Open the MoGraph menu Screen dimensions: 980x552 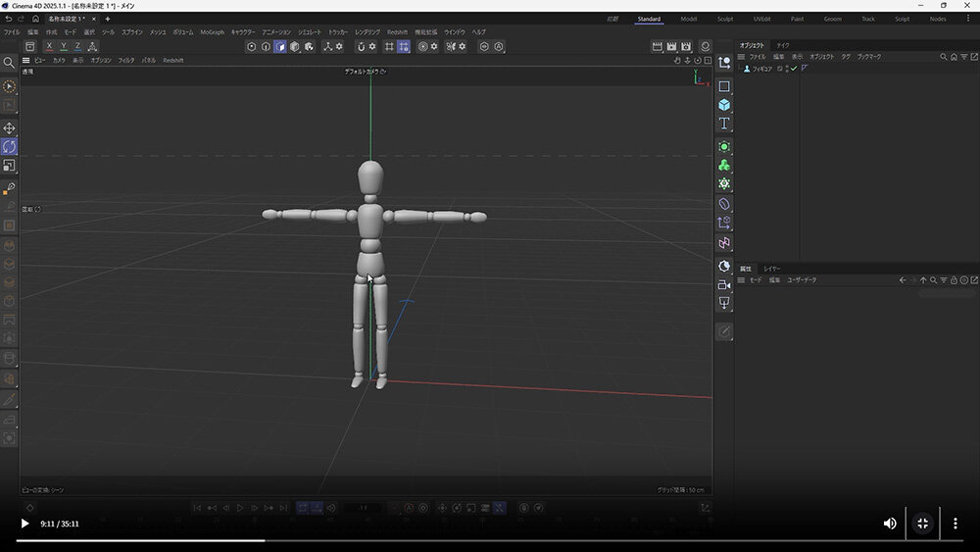[212, 32]
